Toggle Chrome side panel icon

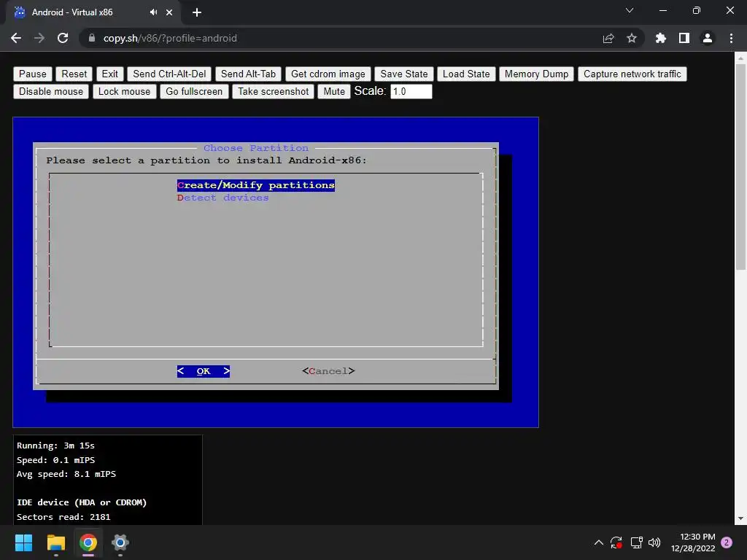(x=684, y=38)
